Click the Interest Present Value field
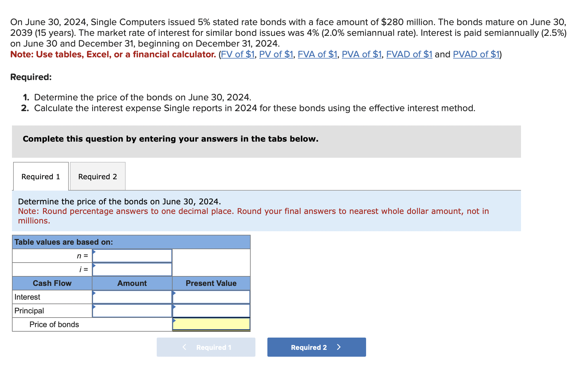The height and width of the screenshot is (380, 588). (x=211, y=297)
